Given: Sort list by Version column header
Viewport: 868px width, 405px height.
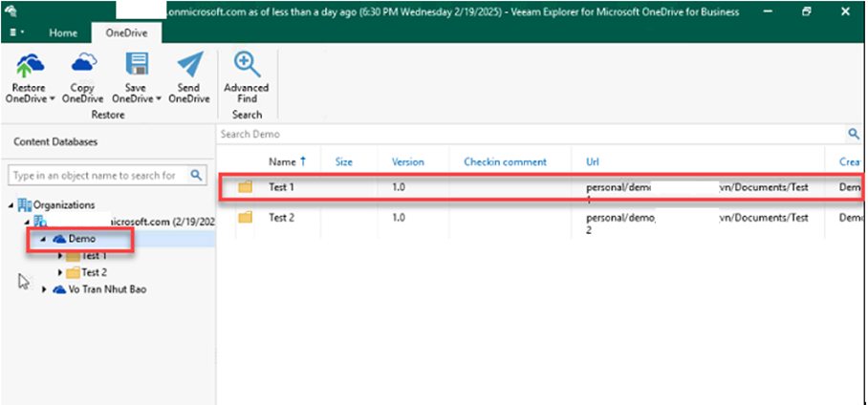Looking at the screenshot, I should click(408, 162).
